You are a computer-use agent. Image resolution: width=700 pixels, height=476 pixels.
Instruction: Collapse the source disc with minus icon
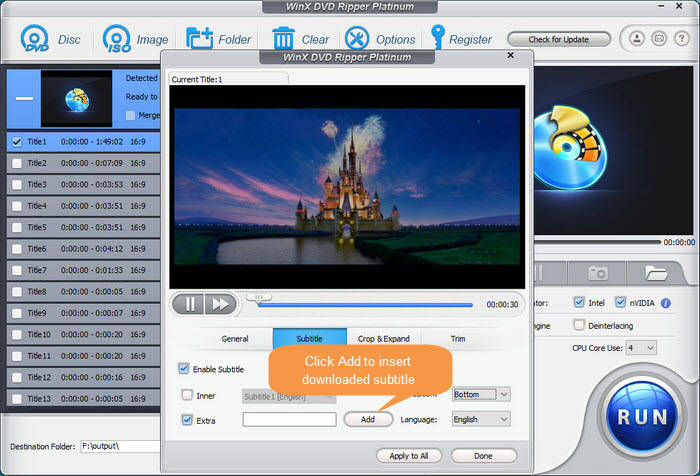(24, 98)
